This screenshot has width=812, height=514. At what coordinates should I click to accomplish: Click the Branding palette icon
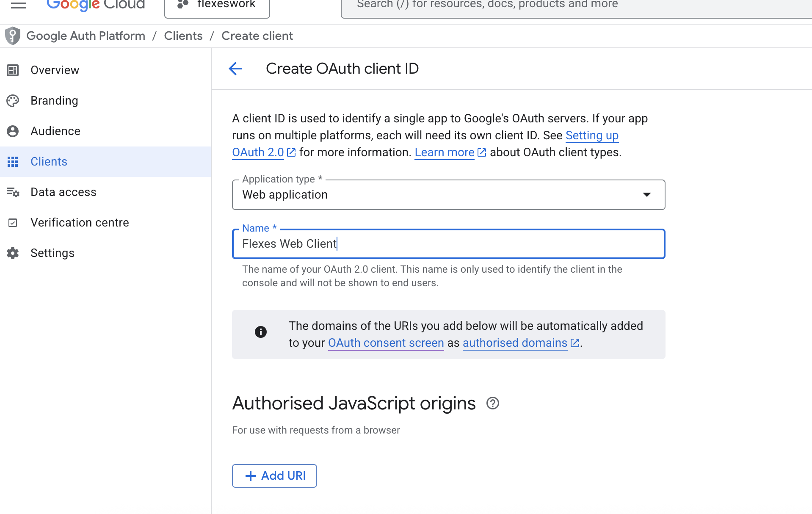coord(13,101)
